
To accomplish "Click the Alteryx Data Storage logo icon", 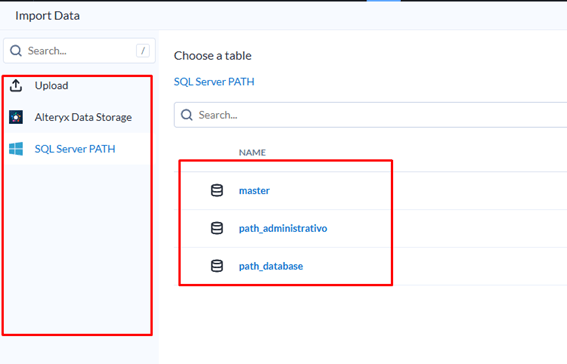I will tap(16, 117).
